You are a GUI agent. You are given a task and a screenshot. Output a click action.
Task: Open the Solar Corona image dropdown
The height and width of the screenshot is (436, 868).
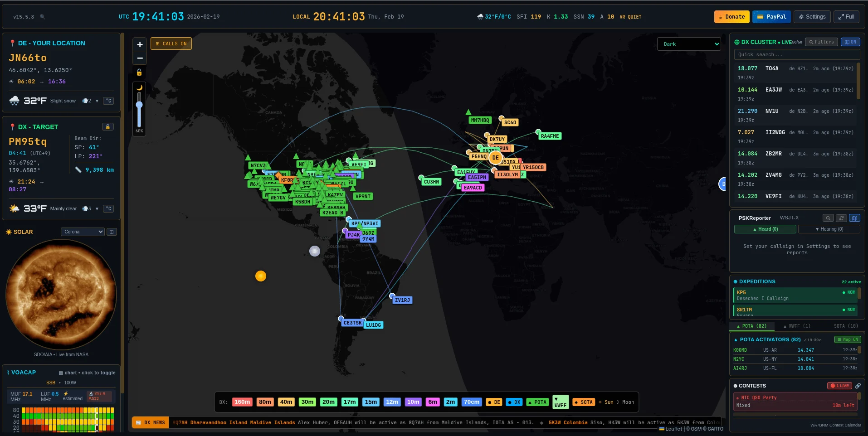tap(83, 232)
